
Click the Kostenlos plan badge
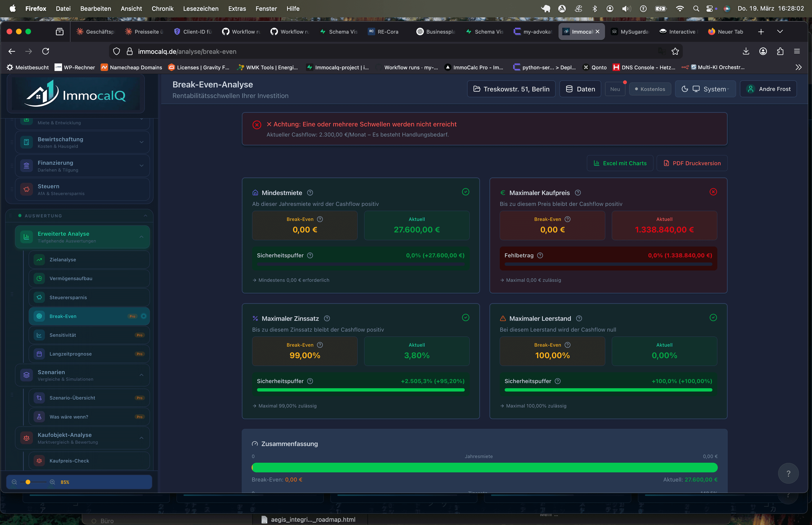(x=650, y=89)
